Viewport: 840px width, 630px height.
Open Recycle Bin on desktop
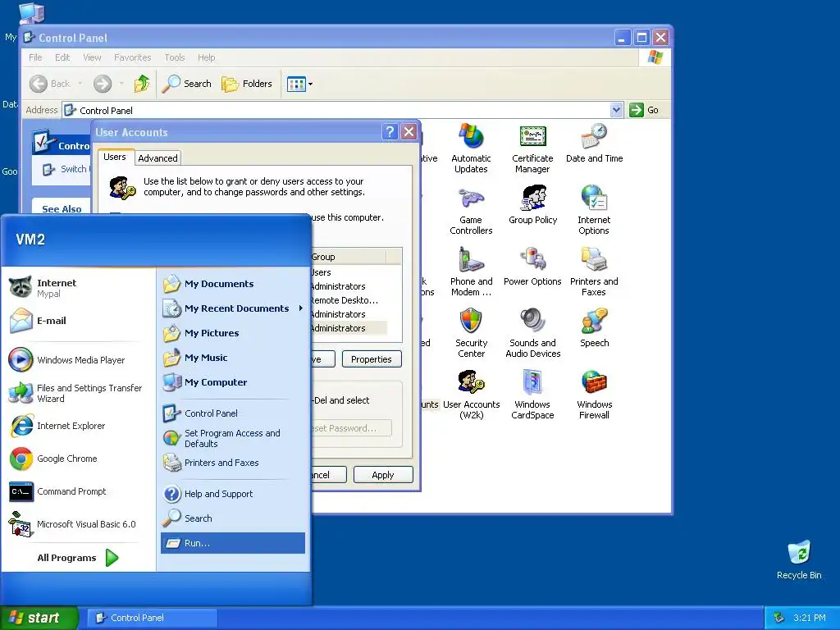click(x=799, y=559)
